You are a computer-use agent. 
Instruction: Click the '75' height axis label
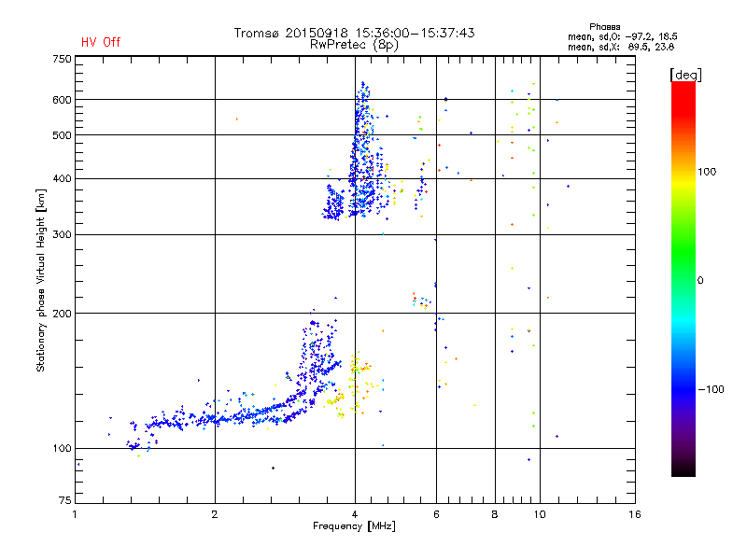(x=65, y=500)
